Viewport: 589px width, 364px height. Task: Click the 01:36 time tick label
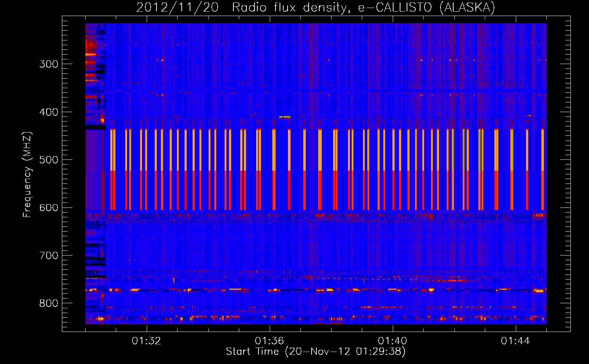click(x=269, y=341)
